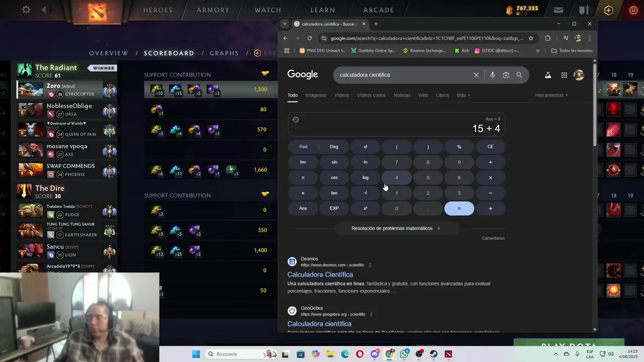Open Steam from the taskbar

[x=434, y=354]
